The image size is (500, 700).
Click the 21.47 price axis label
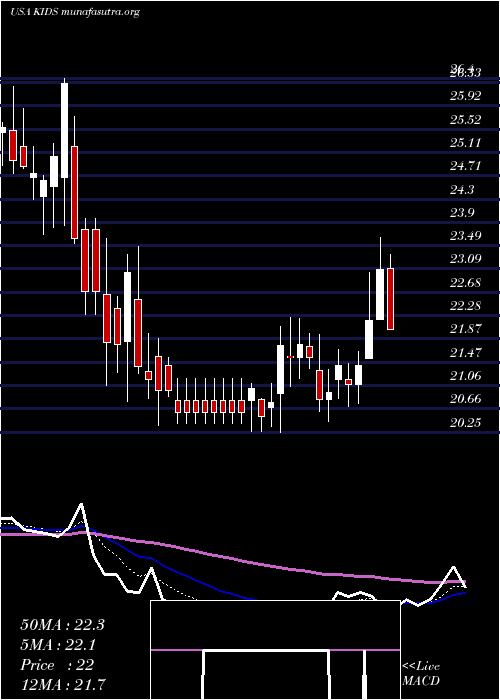click(x=465, y=353)
